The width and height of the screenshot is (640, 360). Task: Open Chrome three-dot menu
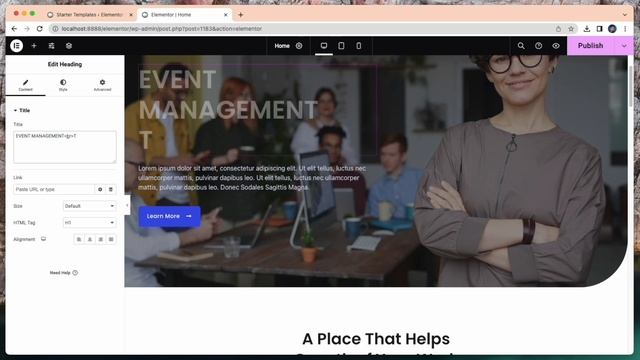coord(625,29)
